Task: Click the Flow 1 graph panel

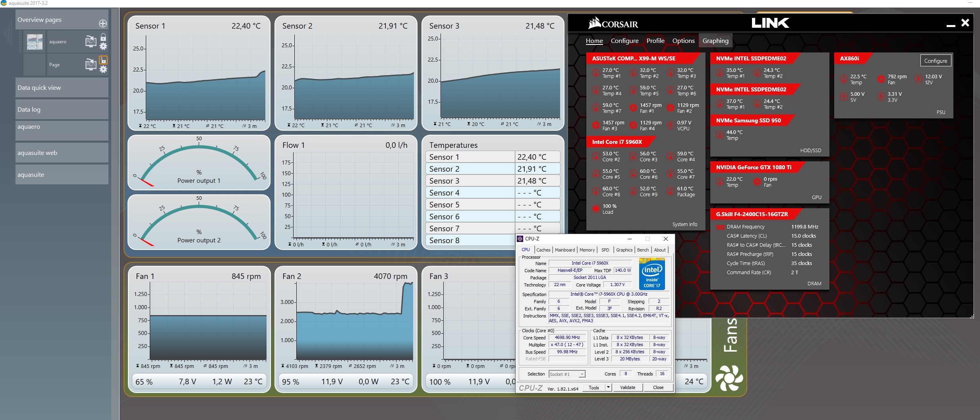Action: click(346, 192)
